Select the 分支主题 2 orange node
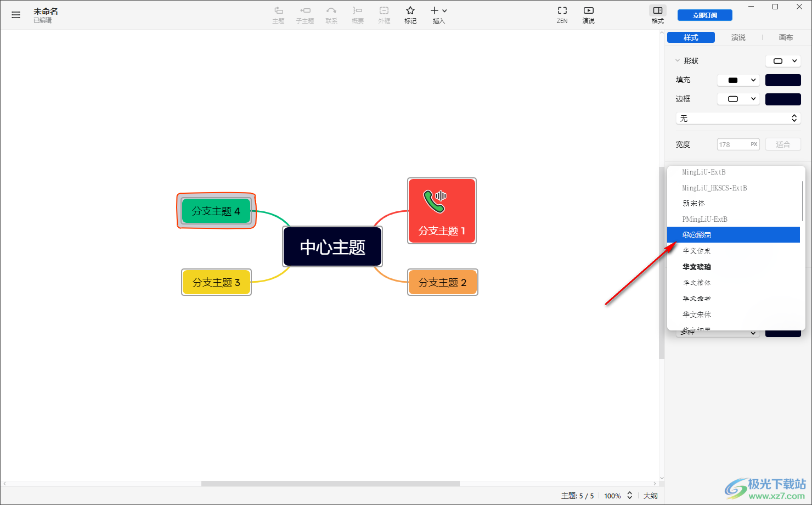Viewport: 812px width, 505px height. click(442, 282)
